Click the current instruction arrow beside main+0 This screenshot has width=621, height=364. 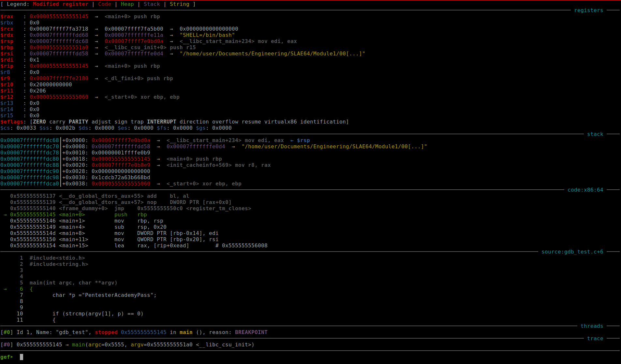coord(5,215)
